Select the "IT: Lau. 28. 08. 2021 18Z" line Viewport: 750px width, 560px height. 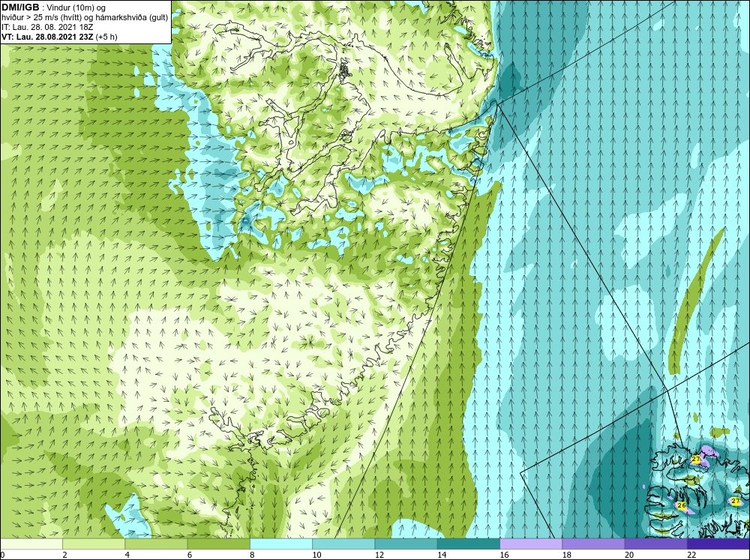coord(47,27)
